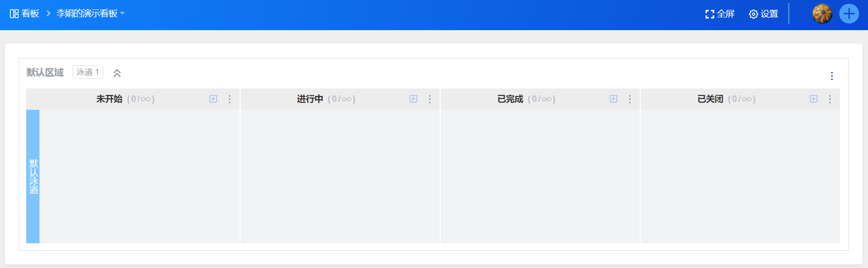Switch to 全屏 fullscreen mode
This screenshot has width=868, height=268.
720,14
